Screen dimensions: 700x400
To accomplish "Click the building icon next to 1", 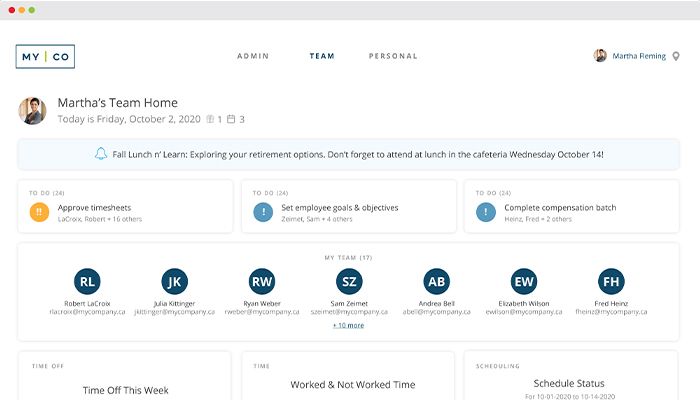I will (210, 119).
